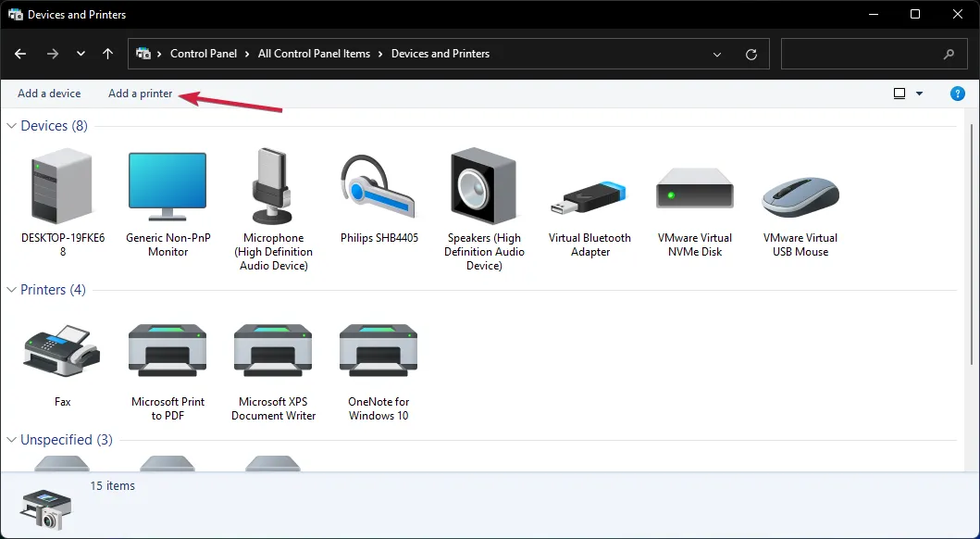Select the Generic Non-PnP Monitor device
Screen dimensions: 980x539
point(167,188)
